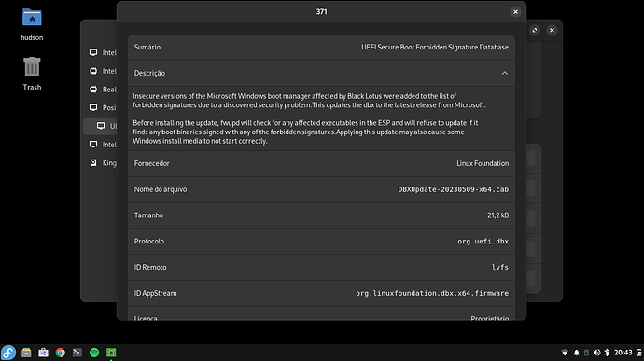The width and height of the screenshot is (644, 361).
Task: Open the Bluetooth tray icon
Action: point(607,353)
